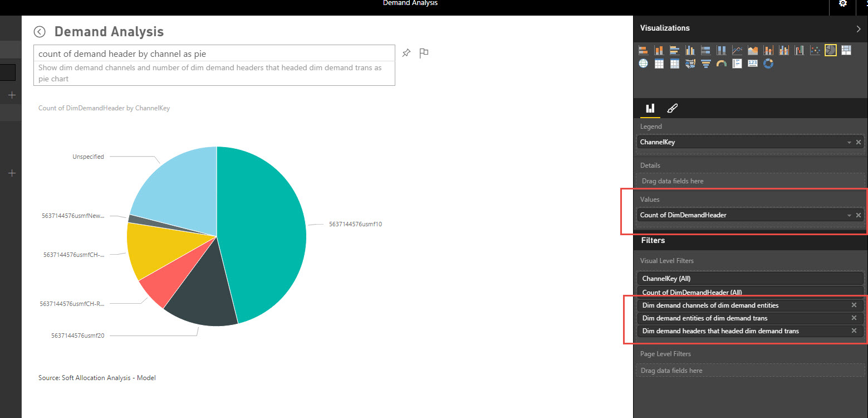Select the line chart visualization
The image size is (868, 418).
coord(737,50)
